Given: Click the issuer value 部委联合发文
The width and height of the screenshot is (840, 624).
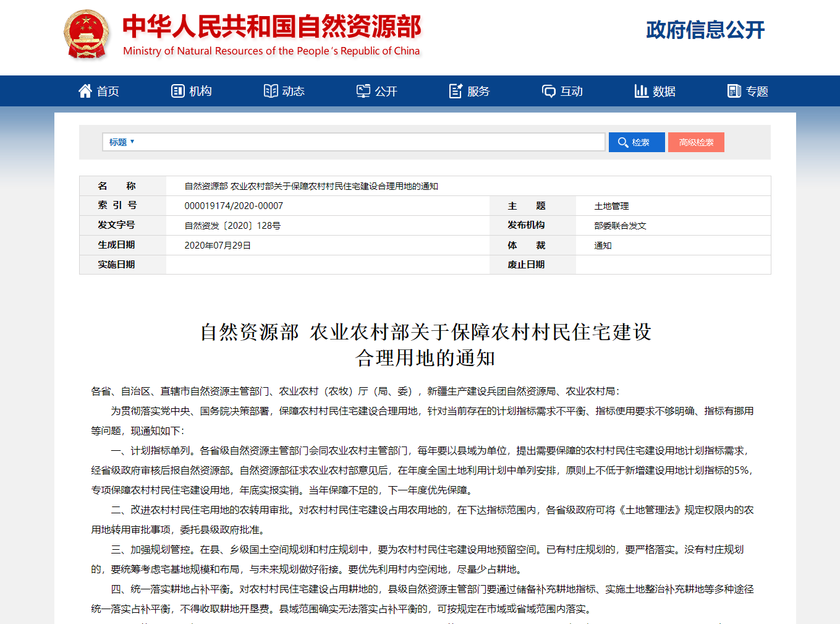Looking at the screenshot, I should [620, 226].
